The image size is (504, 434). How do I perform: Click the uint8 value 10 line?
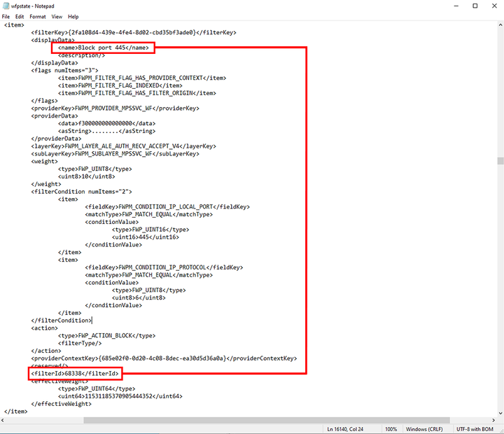click(87, 176)
